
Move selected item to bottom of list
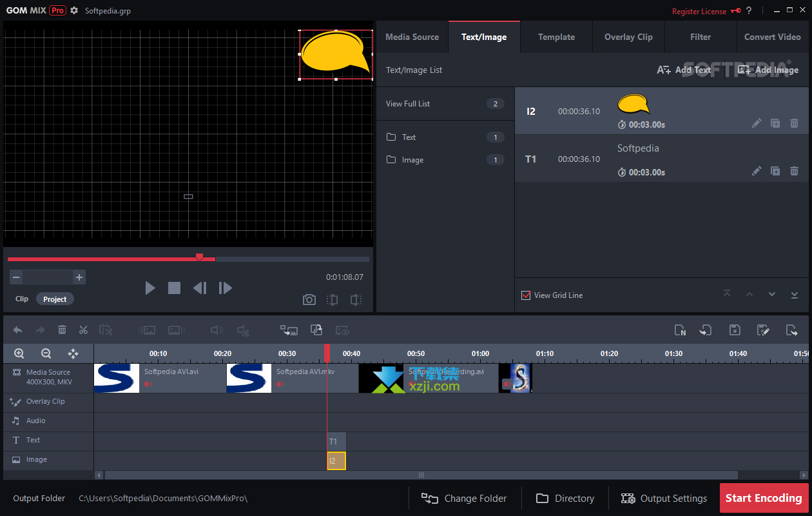point(795,294)
